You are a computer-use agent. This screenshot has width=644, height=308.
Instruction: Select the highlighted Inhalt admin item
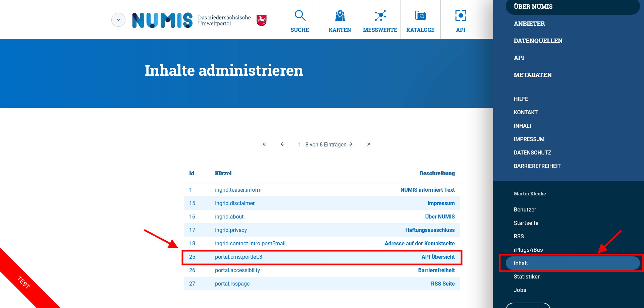521,263
